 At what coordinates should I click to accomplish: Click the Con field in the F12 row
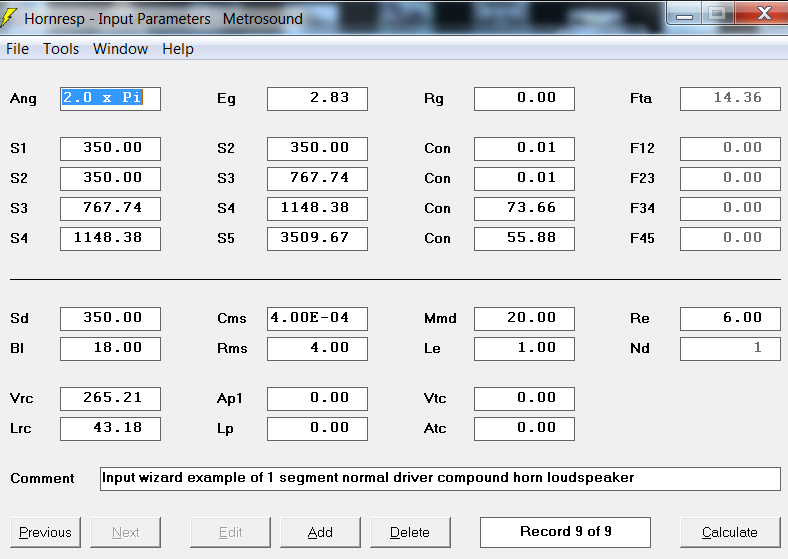point(524,149)
